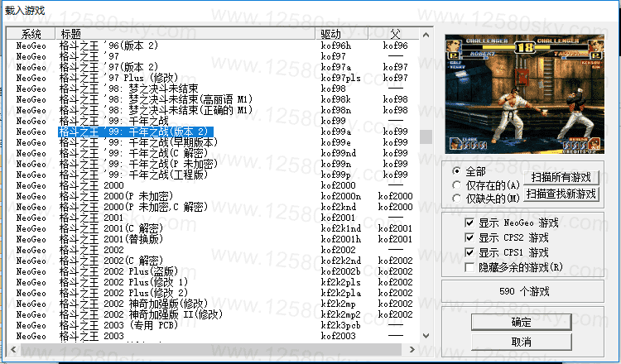Select the kof98 driver row

pos(212,89)
